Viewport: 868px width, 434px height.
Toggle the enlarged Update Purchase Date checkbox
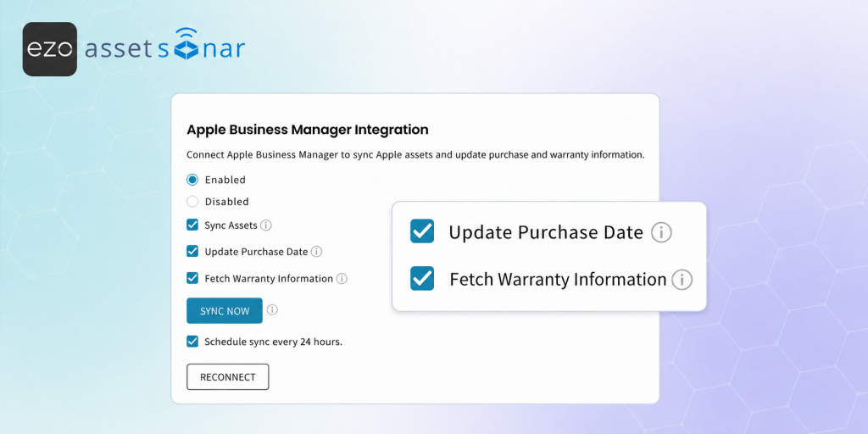(422, 231)
